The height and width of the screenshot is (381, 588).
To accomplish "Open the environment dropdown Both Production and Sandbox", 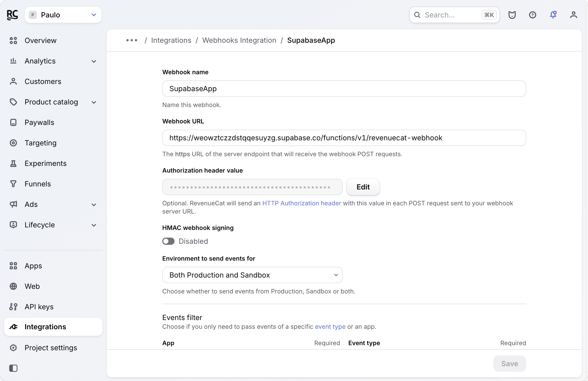I will (252, 275).
